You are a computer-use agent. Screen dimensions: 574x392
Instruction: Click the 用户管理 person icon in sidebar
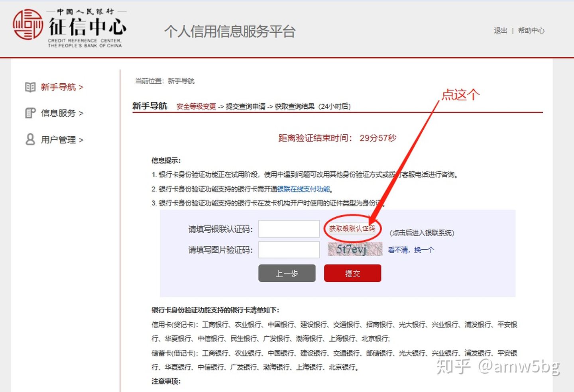coord(30,139)
